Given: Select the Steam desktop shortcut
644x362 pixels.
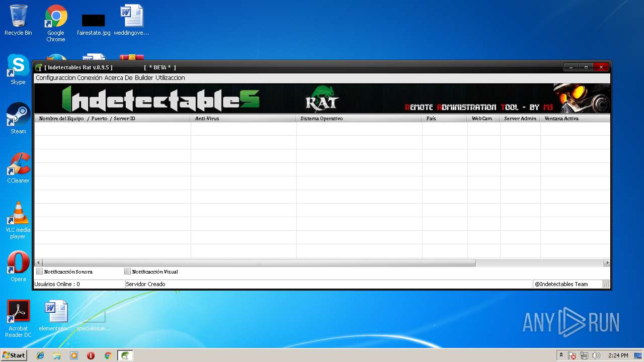Looking at the screenshot, I should (x=18, y=119).
